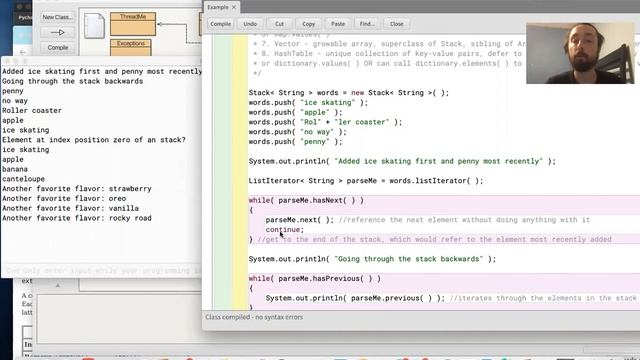This screenshot has width=640, height=360.
Task: Click the webcam video thumbnail
Action: tap(580, 53)
